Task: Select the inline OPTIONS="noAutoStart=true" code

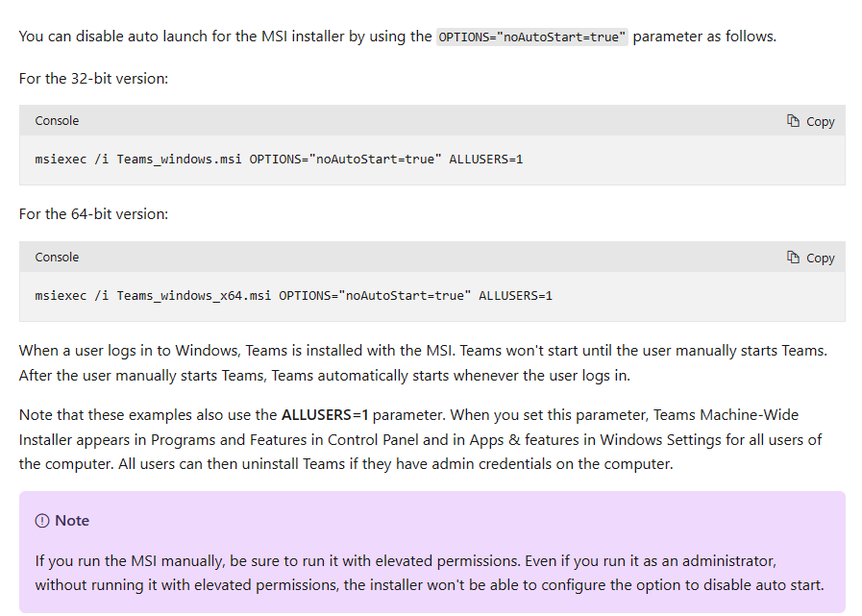Action: tap(532, 37)
